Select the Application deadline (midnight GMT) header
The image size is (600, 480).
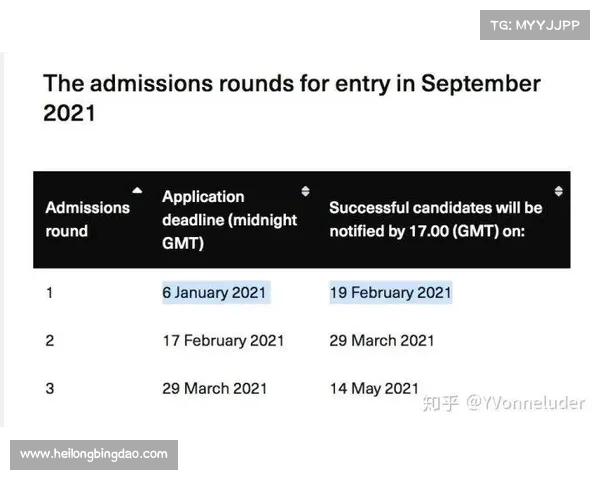coord(229,219)
